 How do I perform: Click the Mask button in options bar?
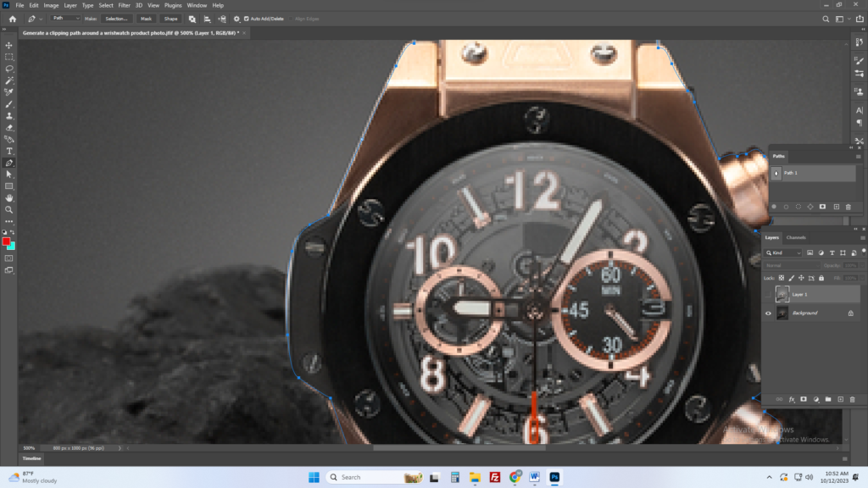coord(147,18)
